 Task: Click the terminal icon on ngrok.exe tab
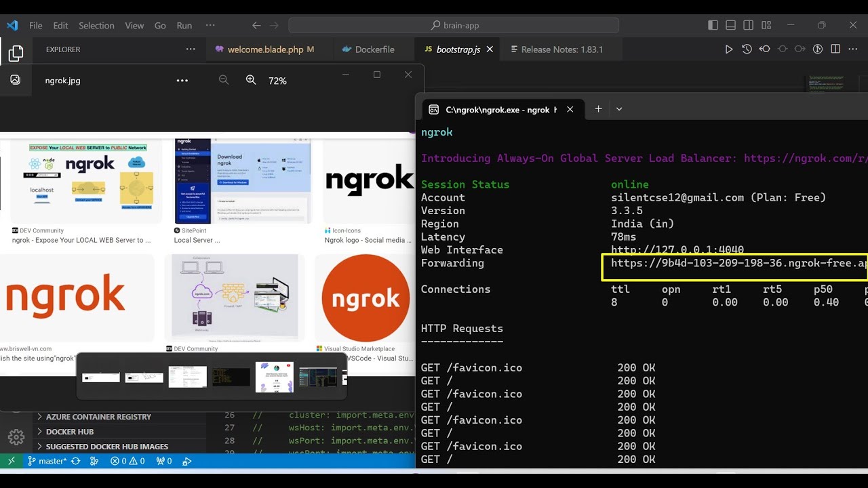tap(433, 109)
